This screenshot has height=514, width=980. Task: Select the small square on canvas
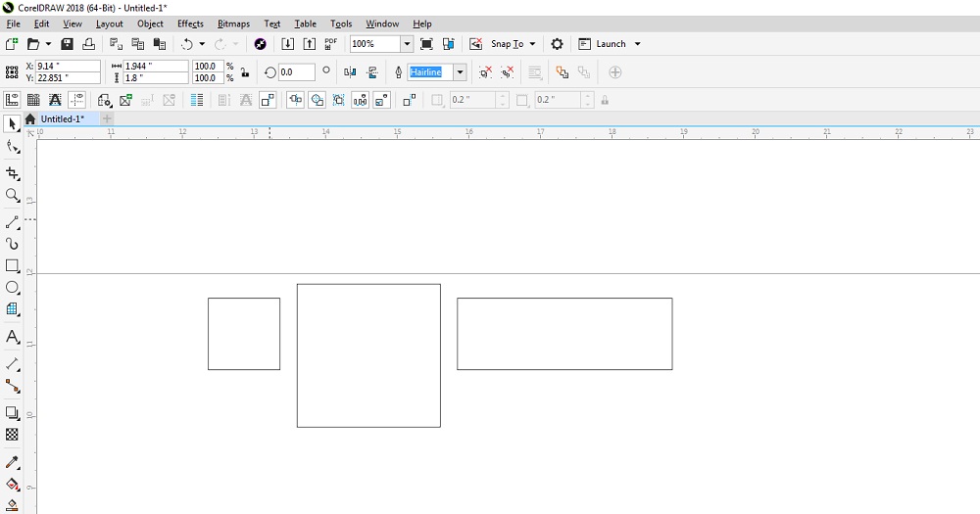pyautogui.click(x=244, y=334)
